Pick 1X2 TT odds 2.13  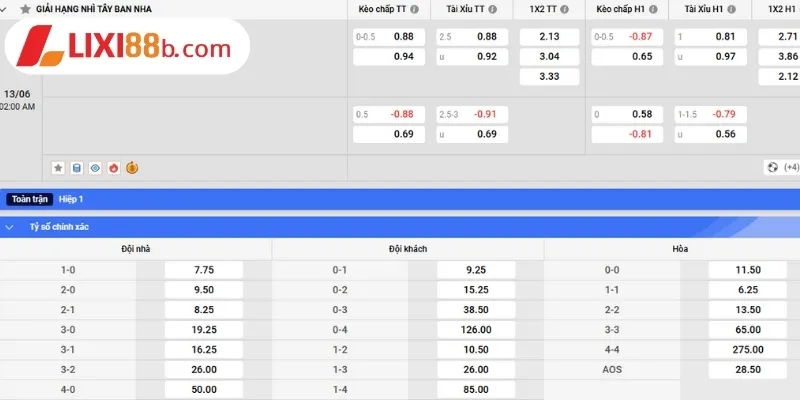(549, 37)
